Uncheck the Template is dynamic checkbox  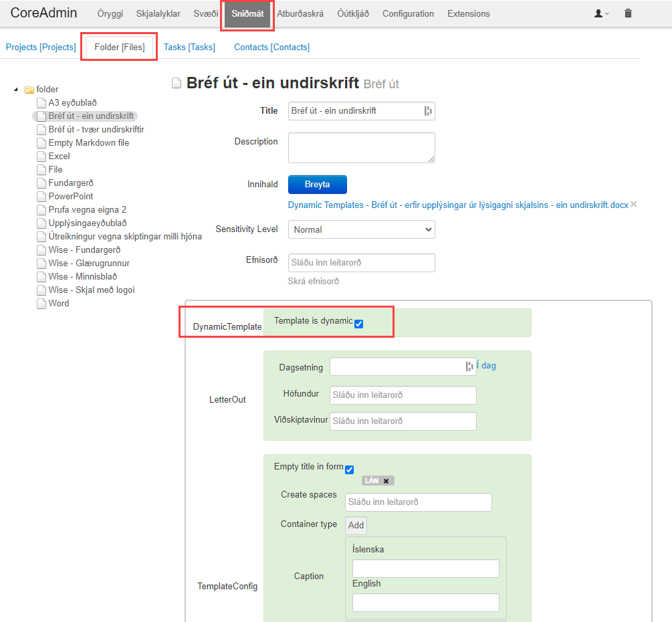[359, 324]
